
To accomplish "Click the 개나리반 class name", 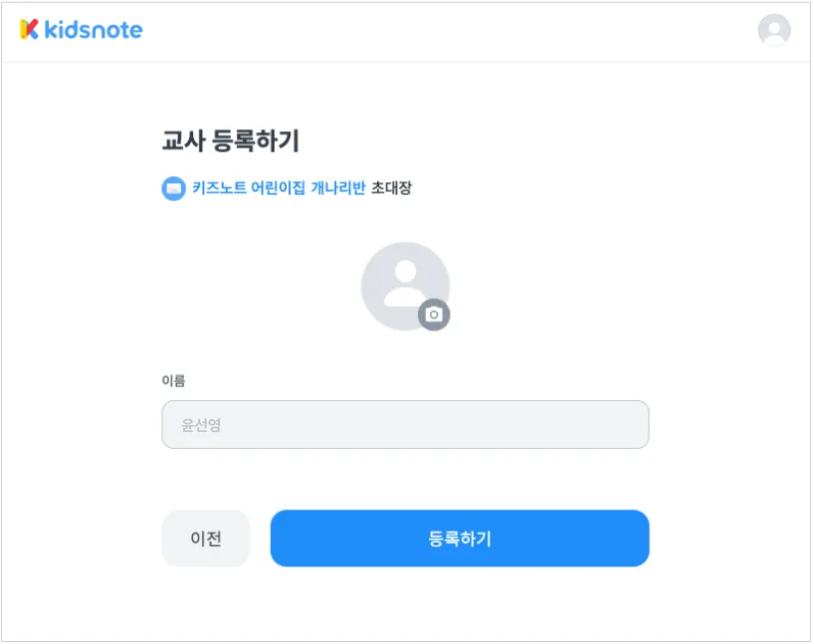I will coord(339,188).
